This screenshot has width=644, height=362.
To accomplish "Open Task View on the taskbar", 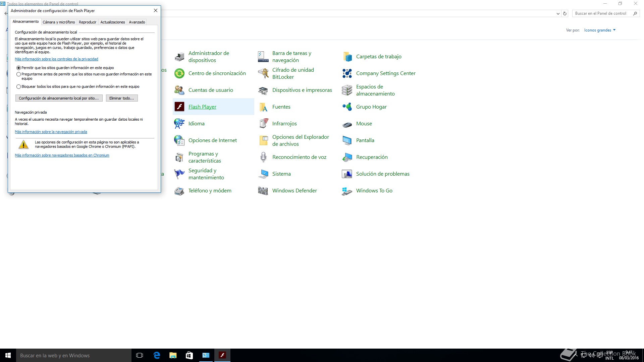I will (140, 355).
